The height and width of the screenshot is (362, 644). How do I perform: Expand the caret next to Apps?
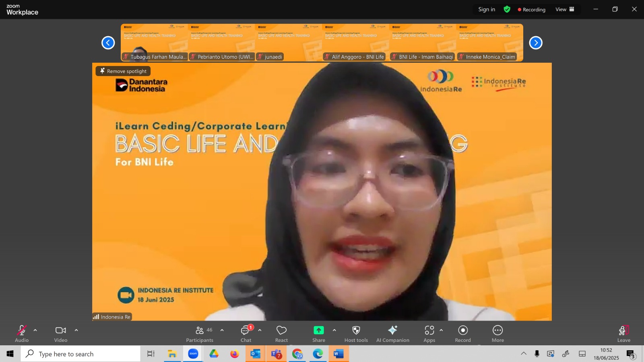[x=441, y=330]
